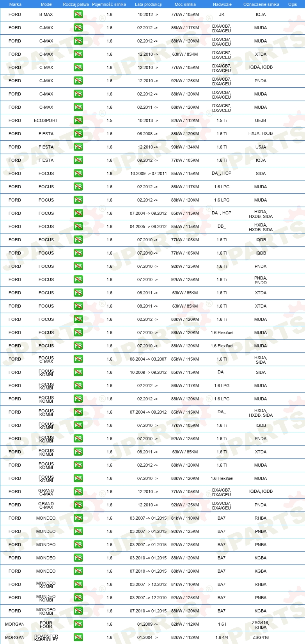This screenshot has width=305, height=644.
Task: Click the fuel icon in the FOCUS C-MAX row
Action: [78, 359]
